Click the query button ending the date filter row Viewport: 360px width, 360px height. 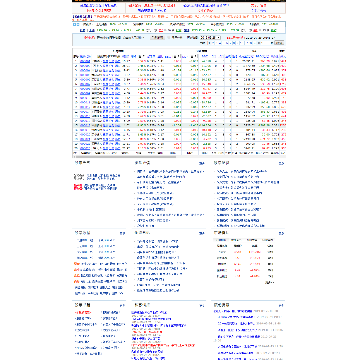point(280,43)
